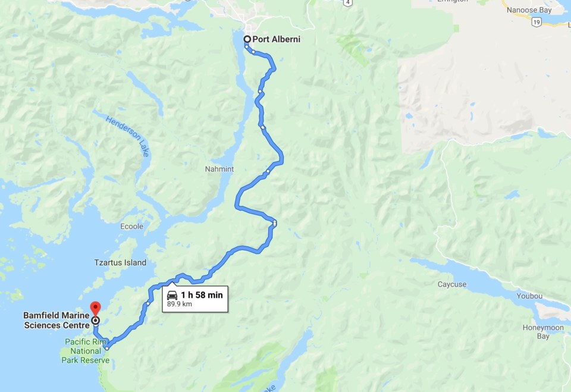Viewport: 571px width, 392px height.
Task: Click the Nahmint place label
Action: tap(219, 169)
